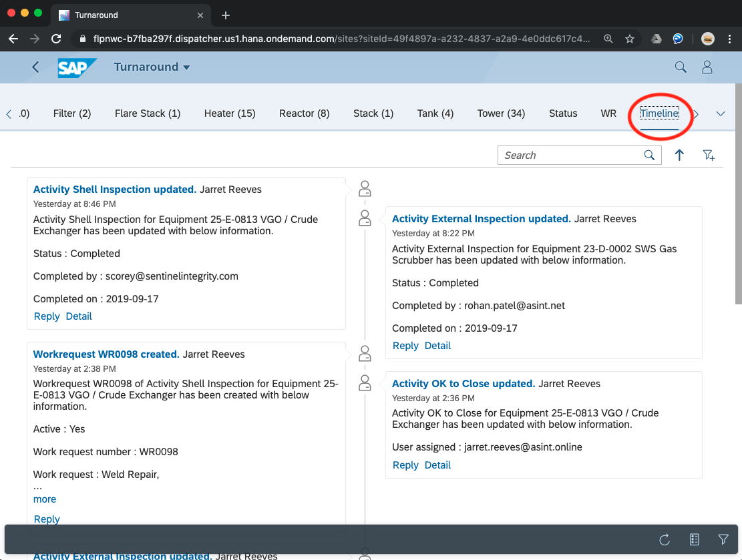Select the Timeline tab
The image size is (742, 560).
pos(659,113)
